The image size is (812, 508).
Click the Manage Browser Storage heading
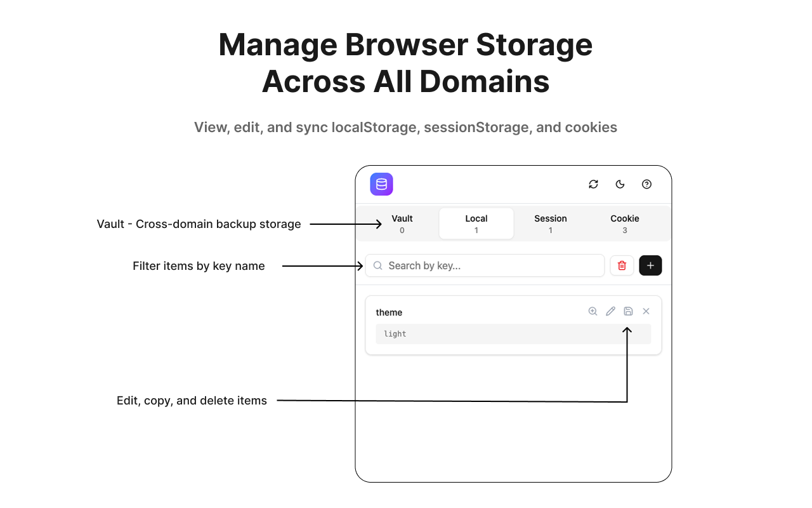(x=406, y=63)
